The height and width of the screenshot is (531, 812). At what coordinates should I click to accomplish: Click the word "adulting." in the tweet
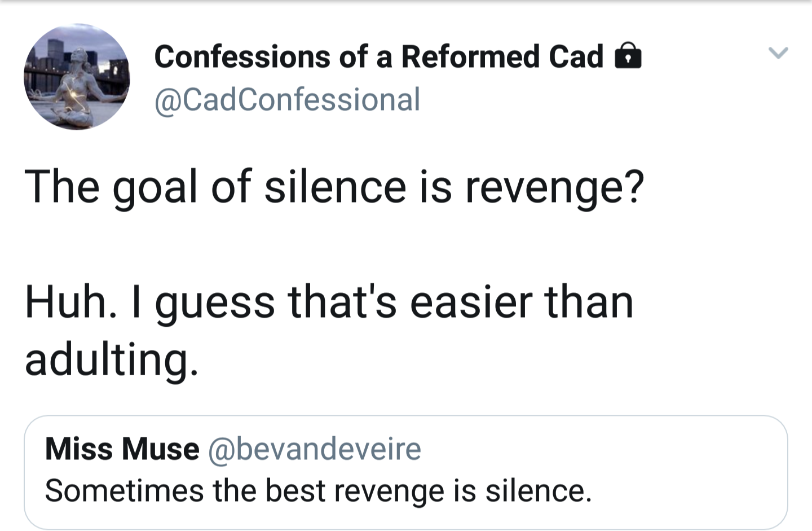point(112,360)
